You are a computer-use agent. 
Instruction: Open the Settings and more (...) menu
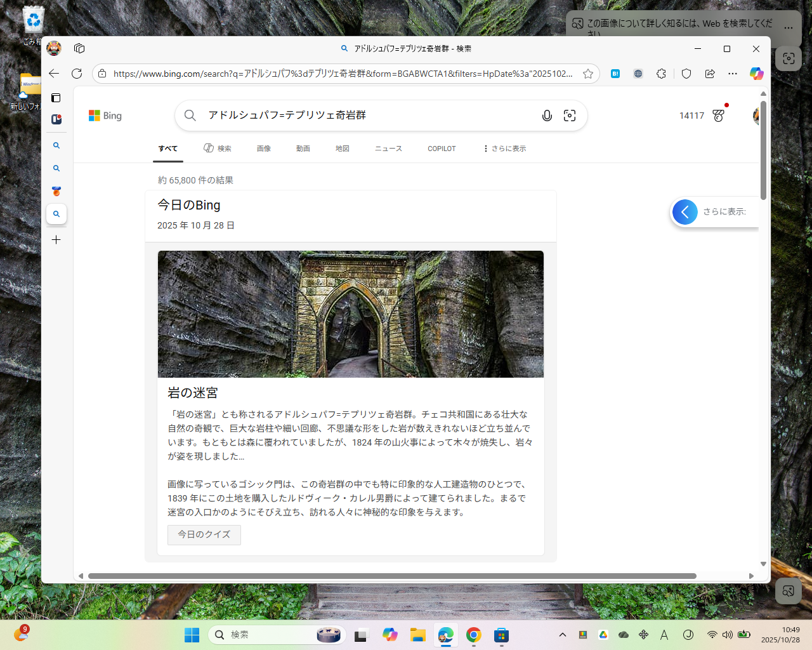(733, 74)
